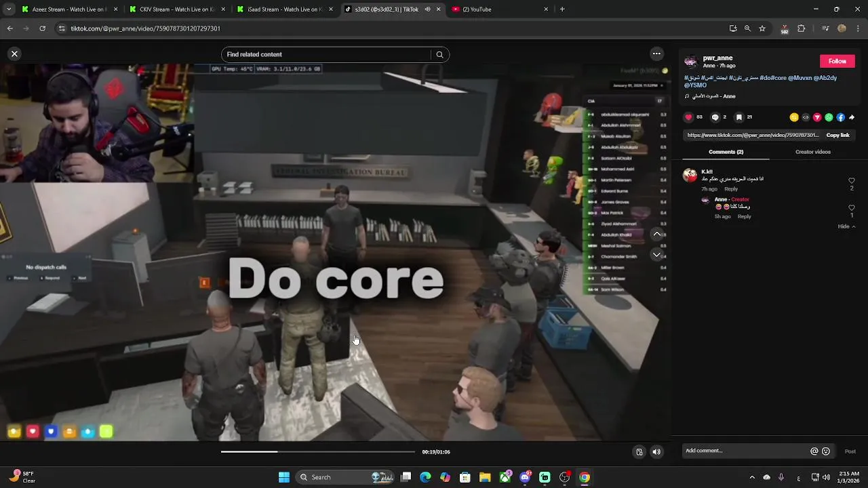The image size is (868, 488).
Task: Click the embed code icon
Action: tap(806, 117)
